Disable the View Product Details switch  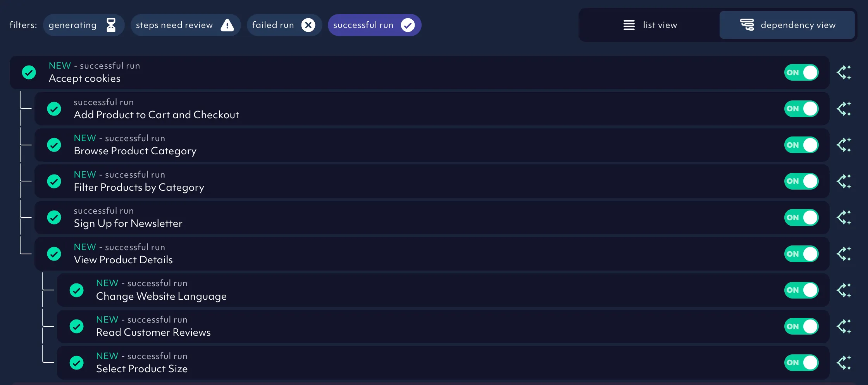pyautogui.click(x=801, y=254)
